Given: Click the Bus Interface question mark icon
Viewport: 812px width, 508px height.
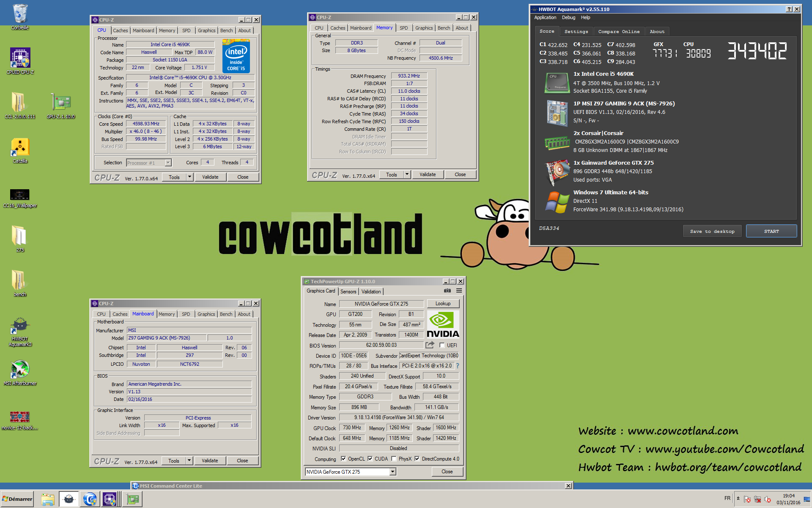Looking at the screenshot, I should coord(457,366).
